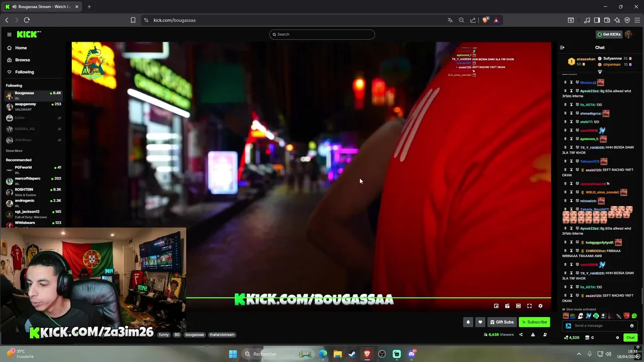Screen dimensions: 644x362
Task: Open the emoji picker in chat input
Action: click(x=632, y=326)
